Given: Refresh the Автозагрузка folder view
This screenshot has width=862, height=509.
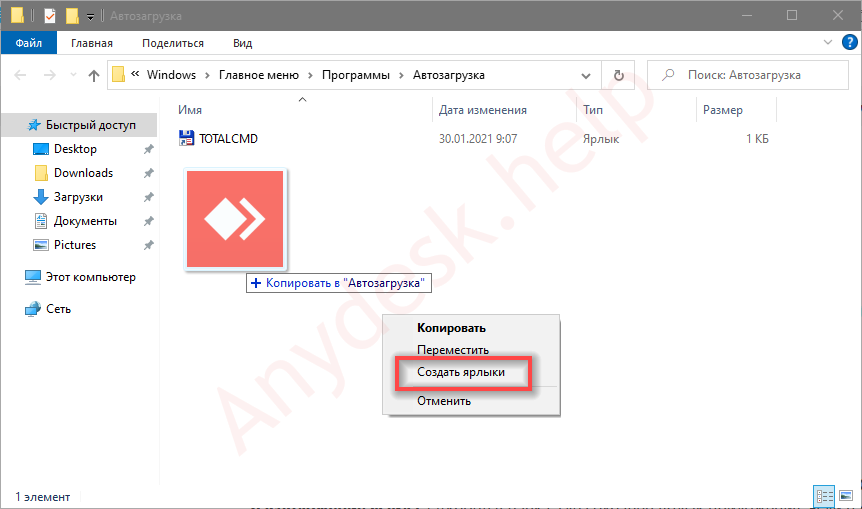Looking at the screenshot, I should point(619,75).
